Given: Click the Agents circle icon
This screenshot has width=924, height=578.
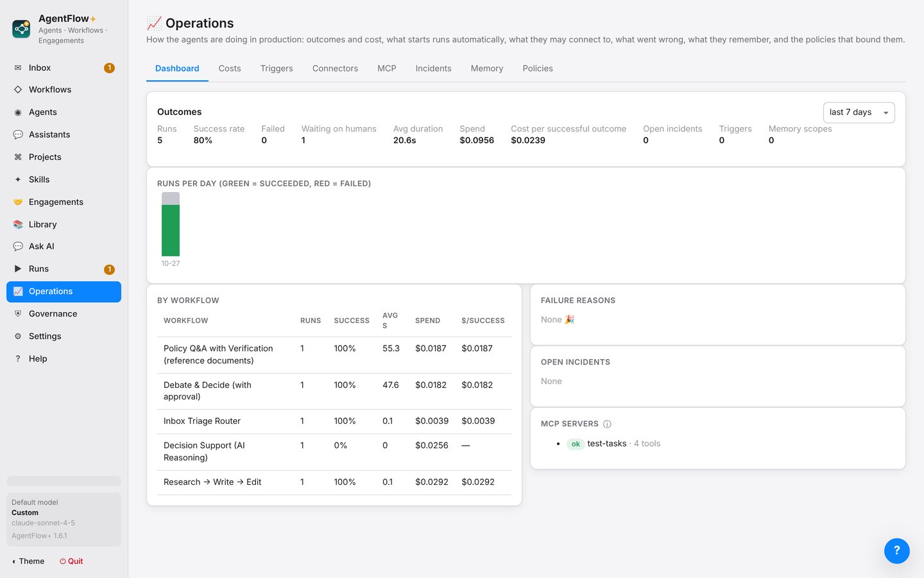Looking at the screenshot, I should click(x=18, y=112).
